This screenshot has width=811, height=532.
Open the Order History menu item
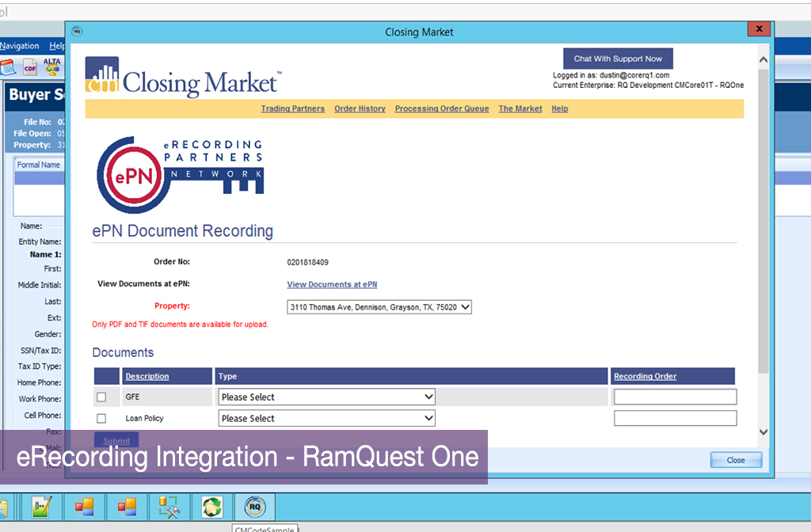360,108
